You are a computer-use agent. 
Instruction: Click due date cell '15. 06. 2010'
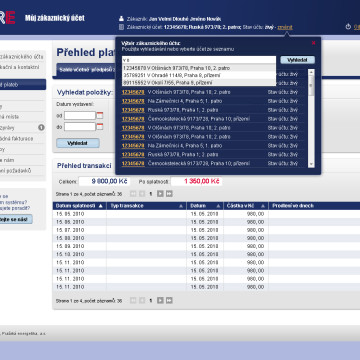coord(70,222)
